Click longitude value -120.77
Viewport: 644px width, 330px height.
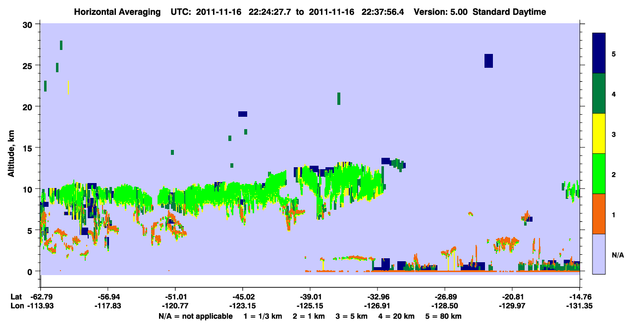click(175, 306)
